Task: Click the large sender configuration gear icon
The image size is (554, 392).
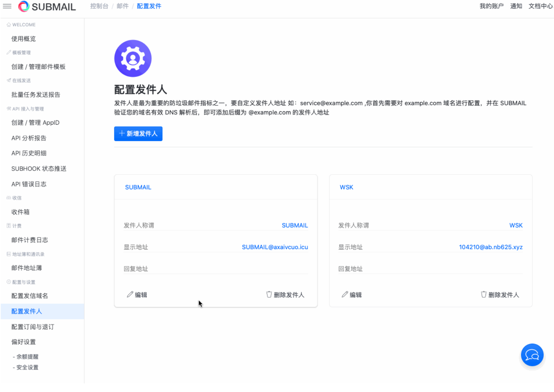Action: click(133, 58)
